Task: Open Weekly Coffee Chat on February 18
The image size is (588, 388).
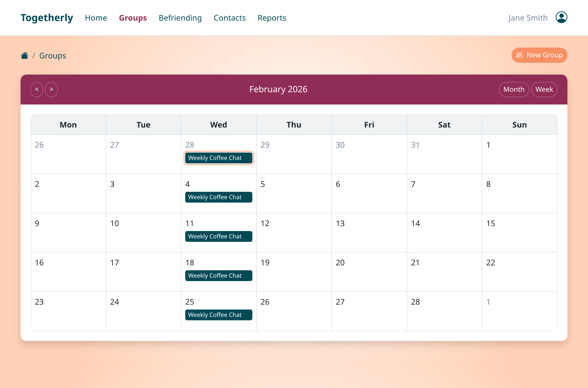Action: click(x=219, y=276)
